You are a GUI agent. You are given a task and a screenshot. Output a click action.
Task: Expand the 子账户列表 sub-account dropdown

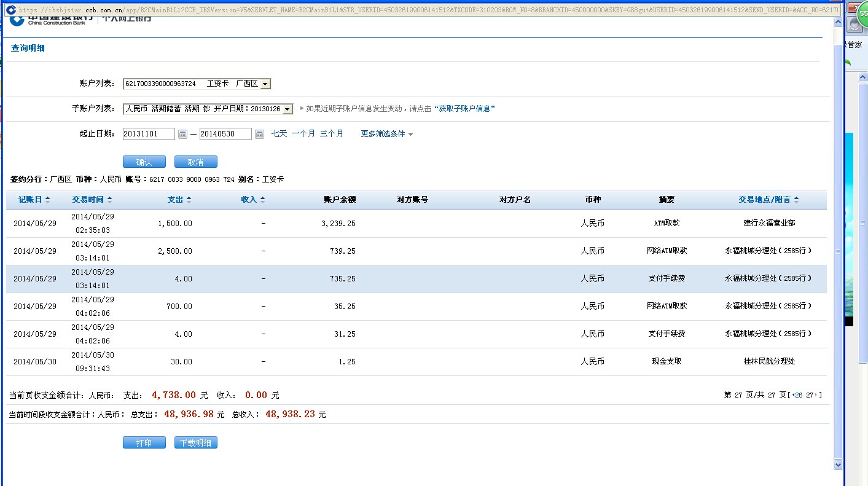pos(287,109)
